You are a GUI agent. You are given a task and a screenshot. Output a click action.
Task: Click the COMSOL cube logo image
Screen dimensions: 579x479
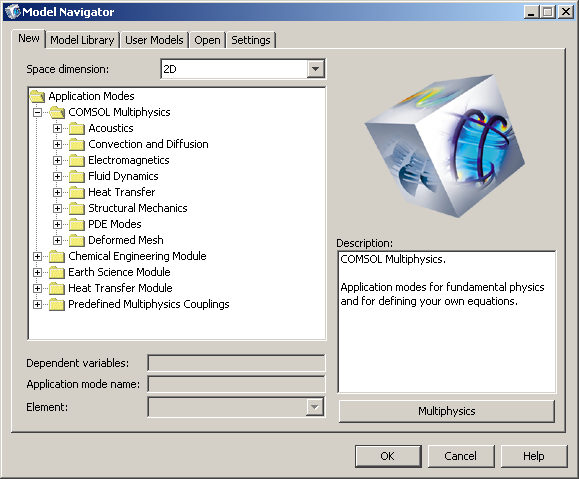(x=445, y=146)
